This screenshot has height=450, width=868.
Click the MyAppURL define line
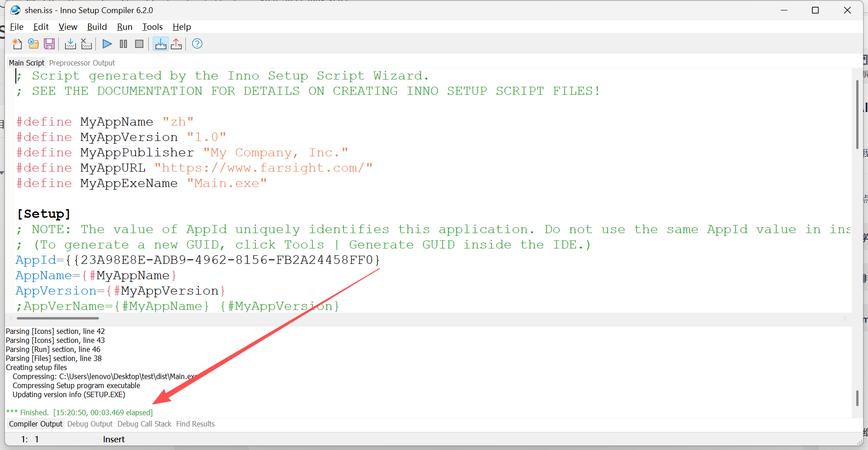(x=194, y=168)
